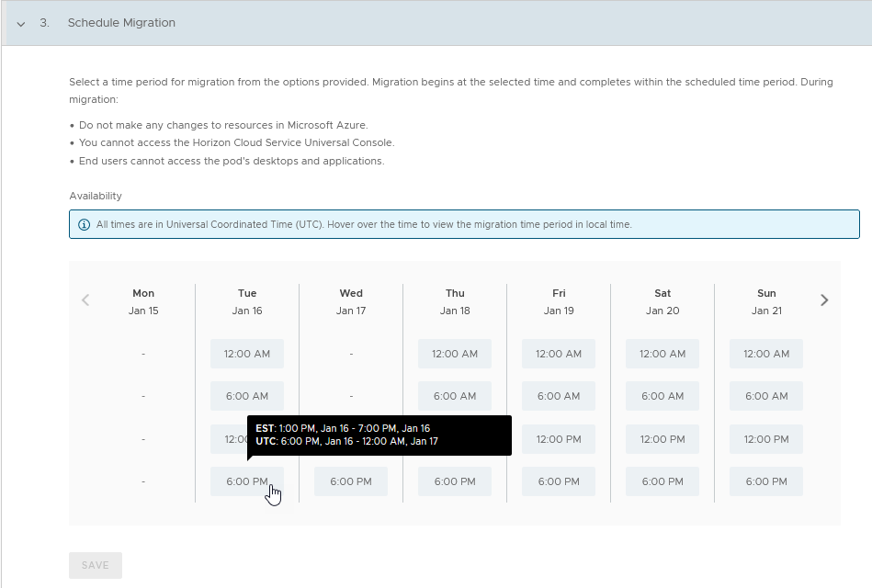Select Sat Jan 20 6:00 AM slot

tap(662, 396)
